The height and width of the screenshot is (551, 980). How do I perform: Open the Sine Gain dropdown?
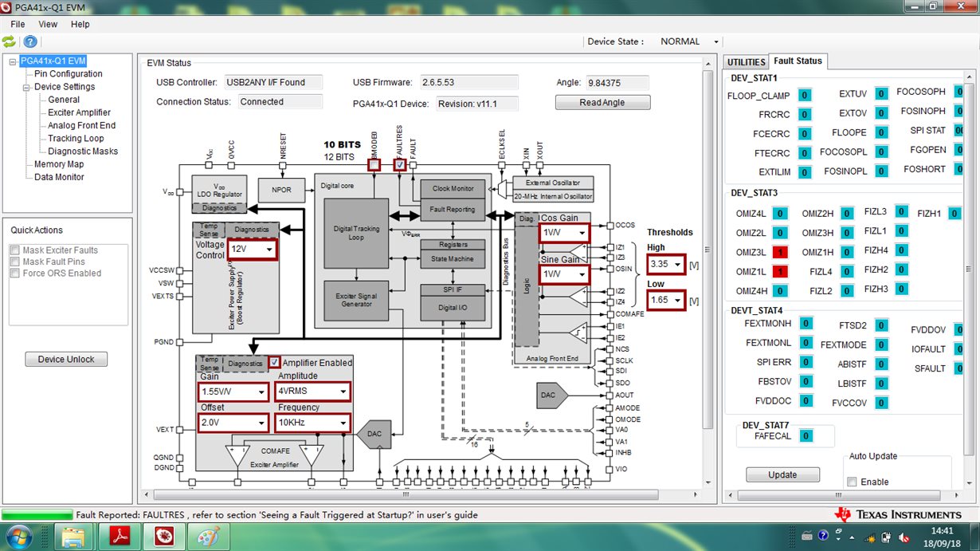click(x=565, y=274)
